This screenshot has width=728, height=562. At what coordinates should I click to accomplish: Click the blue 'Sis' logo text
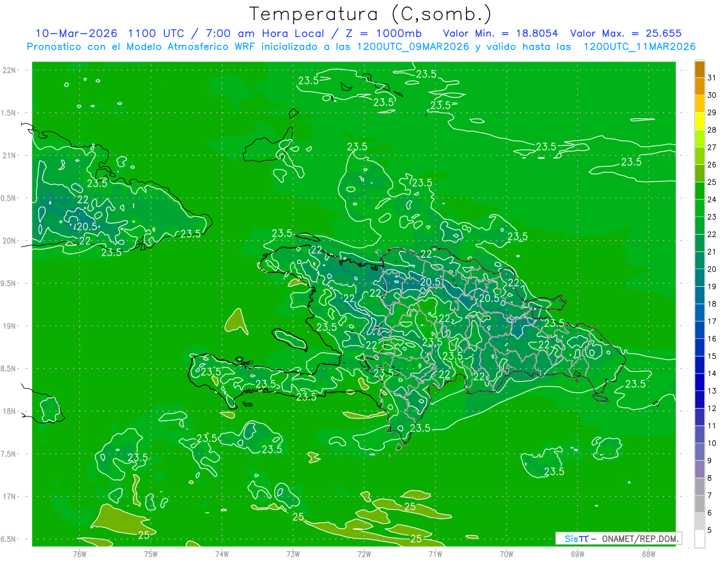[x=571, y=538]
